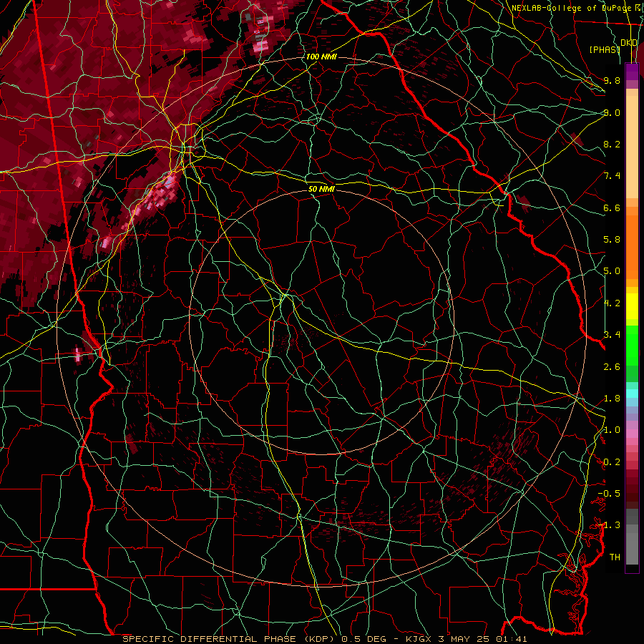Pick the light peach color bar segment
The height and width of the screenshot is (644, 644).
[632, 148]
